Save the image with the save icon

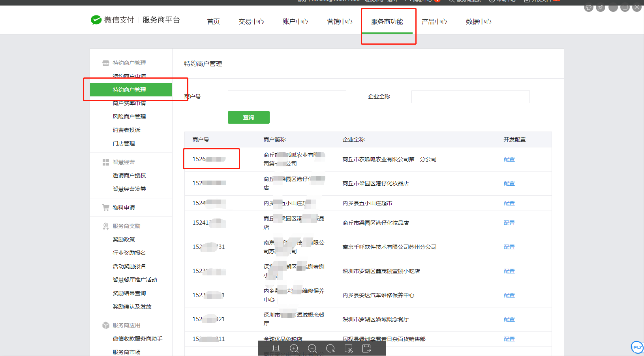(367, 348)
